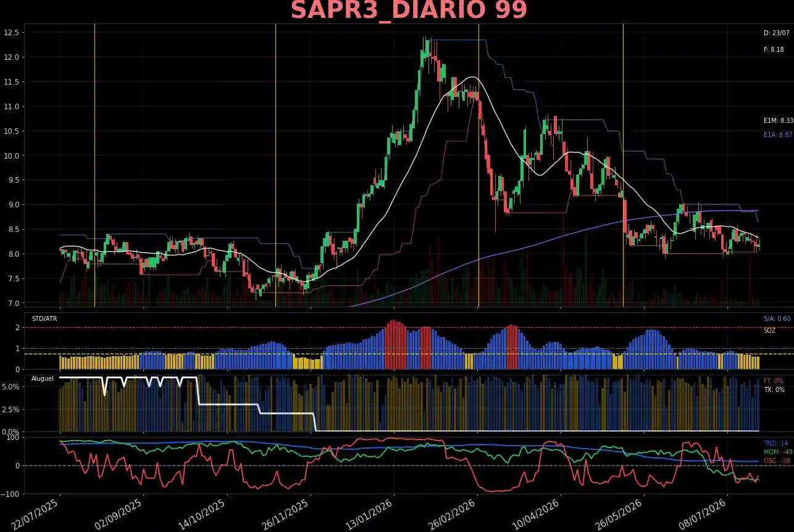The width and height of the screenshot is (794, 532).
Task: Select the 26/02/2026 date axis label
Action: pyautogui.click(x=452, y=515)
